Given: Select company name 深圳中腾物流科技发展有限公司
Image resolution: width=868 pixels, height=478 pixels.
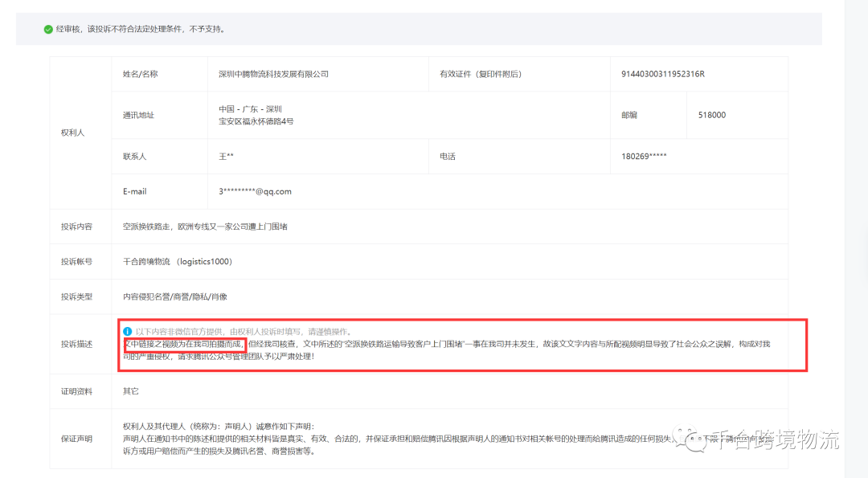Looking at the screenshot, I should coord(273,74).
